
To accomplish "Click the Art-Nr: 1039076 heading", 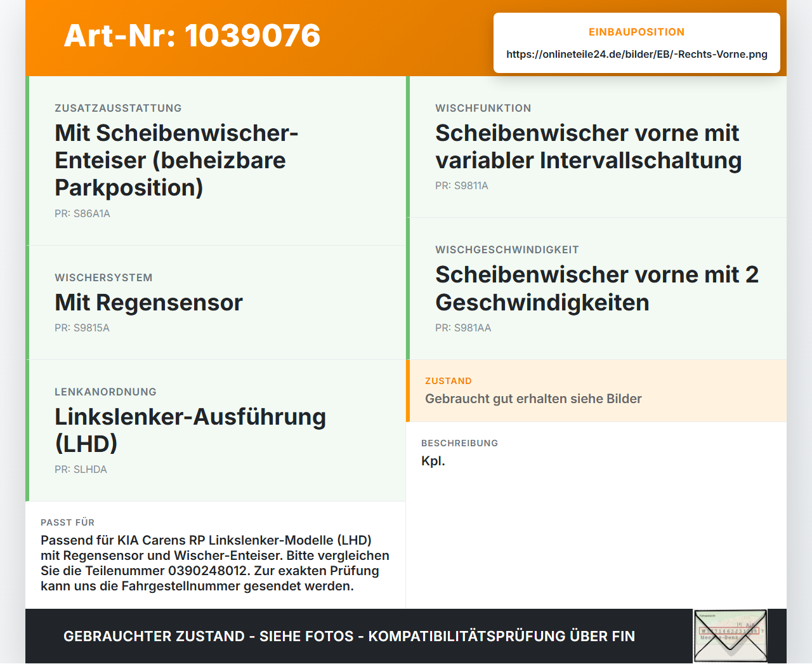I will click(x=192, y=36).
